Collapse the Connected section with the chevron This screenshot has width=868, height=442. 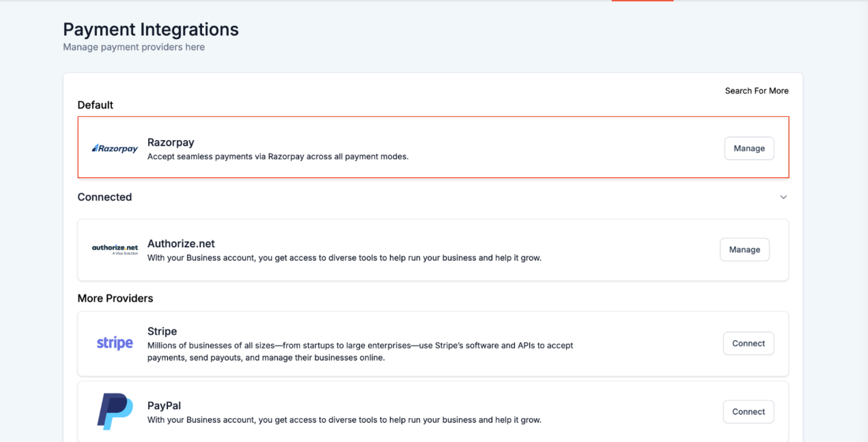coord(783,197)
